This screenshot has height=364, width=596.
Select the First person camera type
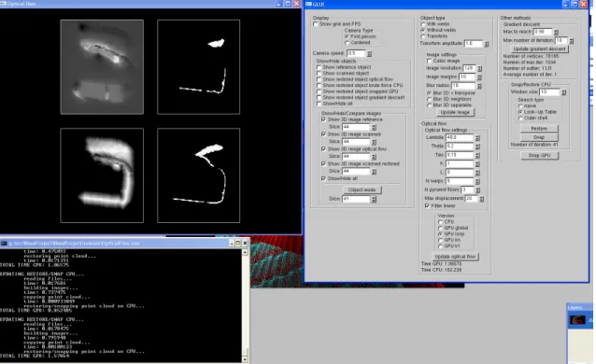coord(347,36)
